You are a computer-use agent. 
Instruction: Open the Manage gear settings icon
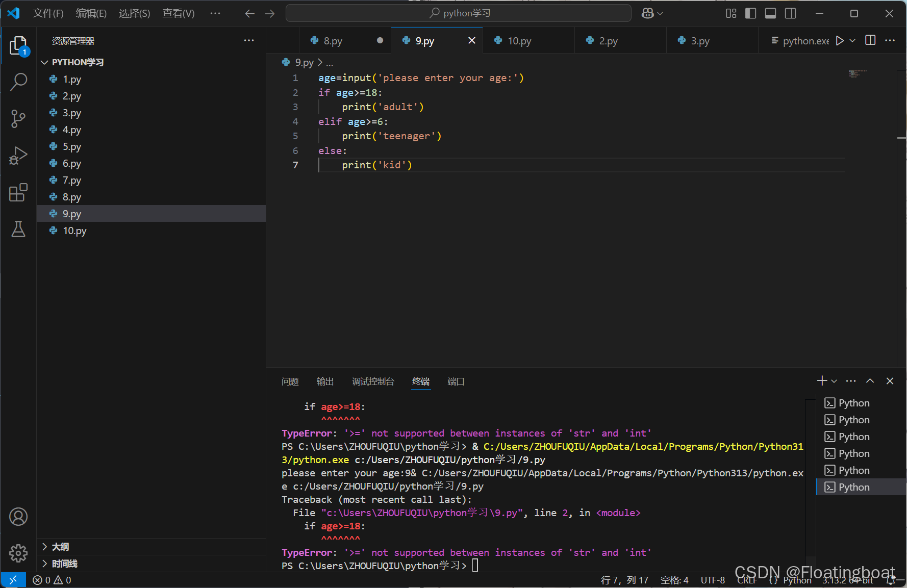[x=18, y=553]
